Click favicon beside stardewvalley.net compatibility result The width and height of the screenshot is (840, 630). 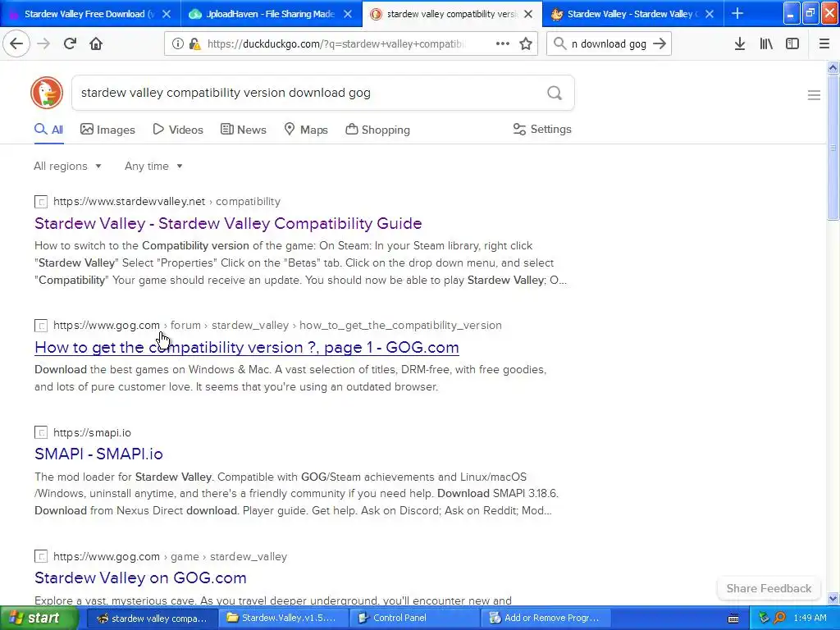[x=41, y=202]
